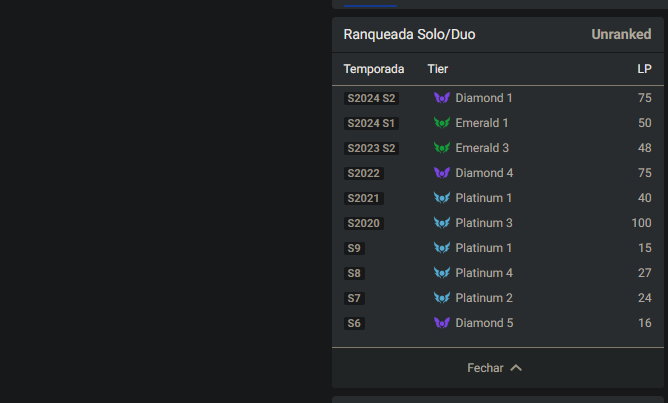Click the Platinum 4 rank icon for S8

442,273
